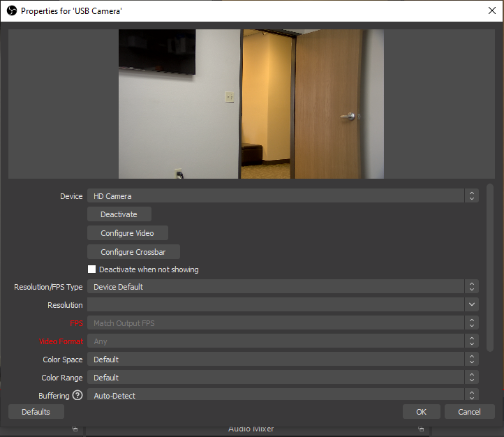Reset settings with the Defaults button
Screen dimensions: 504x437
coord(36,412)
